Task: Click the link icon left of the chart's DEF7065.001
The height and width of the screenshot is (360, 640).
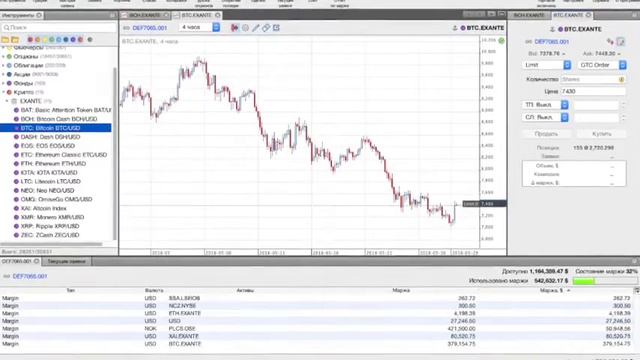Action: [126, 28]
